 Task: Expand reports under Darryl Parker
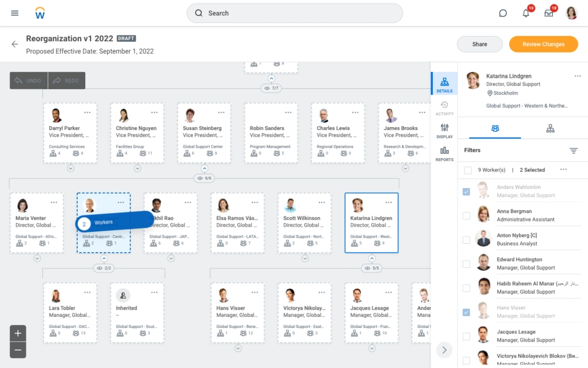[x=71, y=168]
